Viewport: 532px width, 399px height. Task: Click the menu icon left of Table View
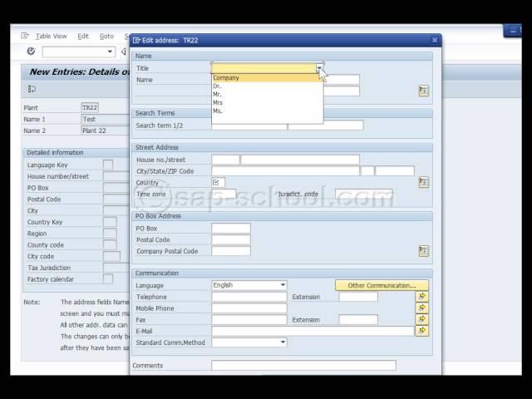click(25, 36)
